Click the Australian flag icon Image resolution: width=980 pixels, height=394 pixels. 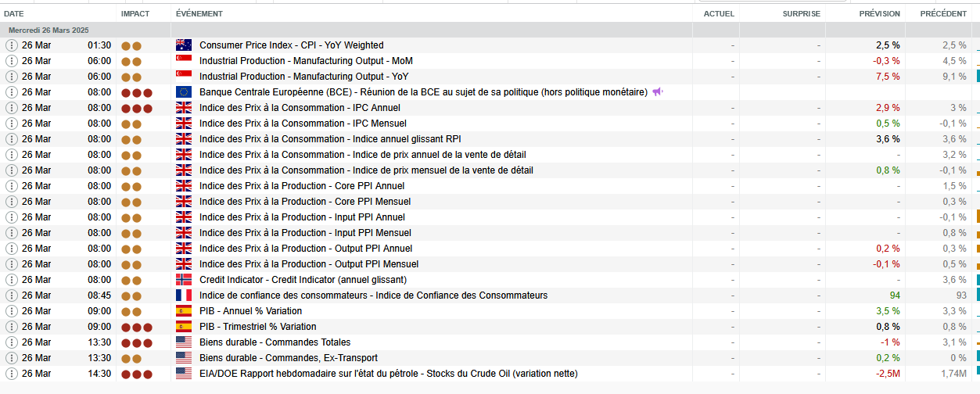click(184, 45)
